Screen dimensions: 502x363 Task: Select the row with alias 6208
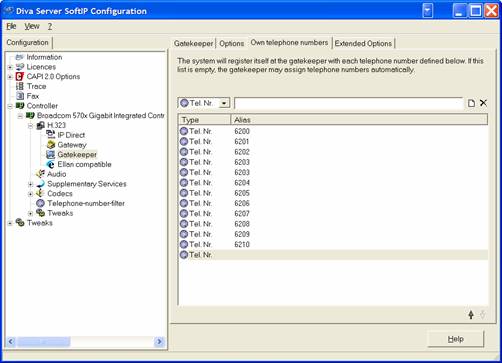click(333, 224)
